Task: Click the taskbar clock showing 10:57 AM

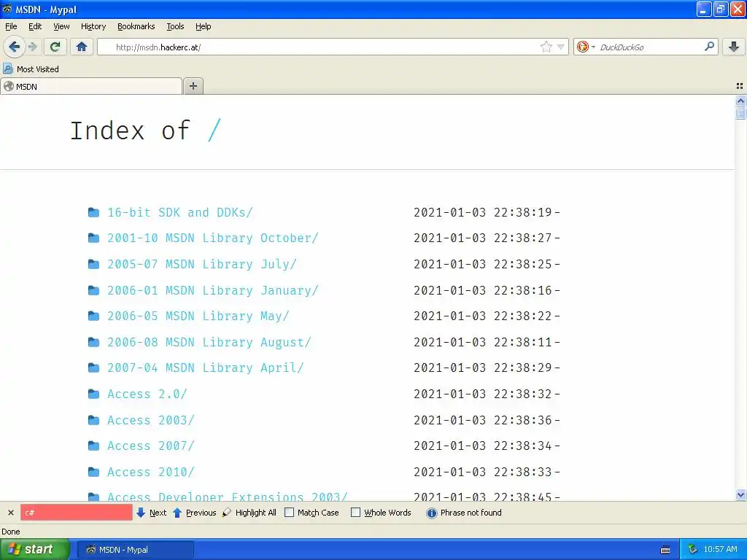Action: [720, 550]
